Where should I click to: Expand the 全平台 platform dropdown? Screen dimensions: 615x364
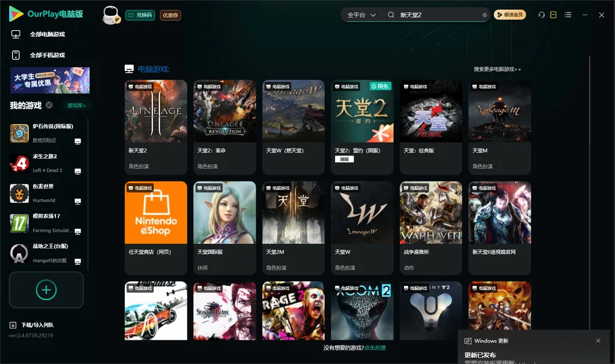361,15
